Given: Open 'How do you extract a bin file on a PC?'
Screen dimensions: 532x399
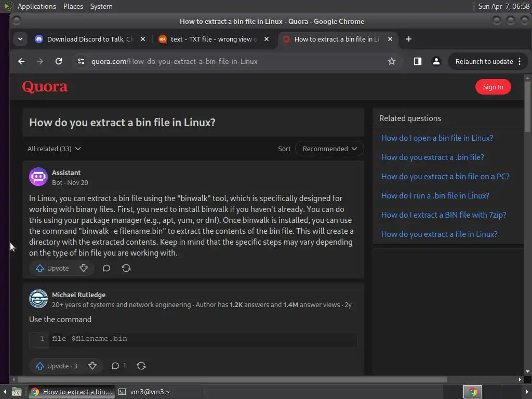Looking at the screenshot, I should (x=445, y=177).
